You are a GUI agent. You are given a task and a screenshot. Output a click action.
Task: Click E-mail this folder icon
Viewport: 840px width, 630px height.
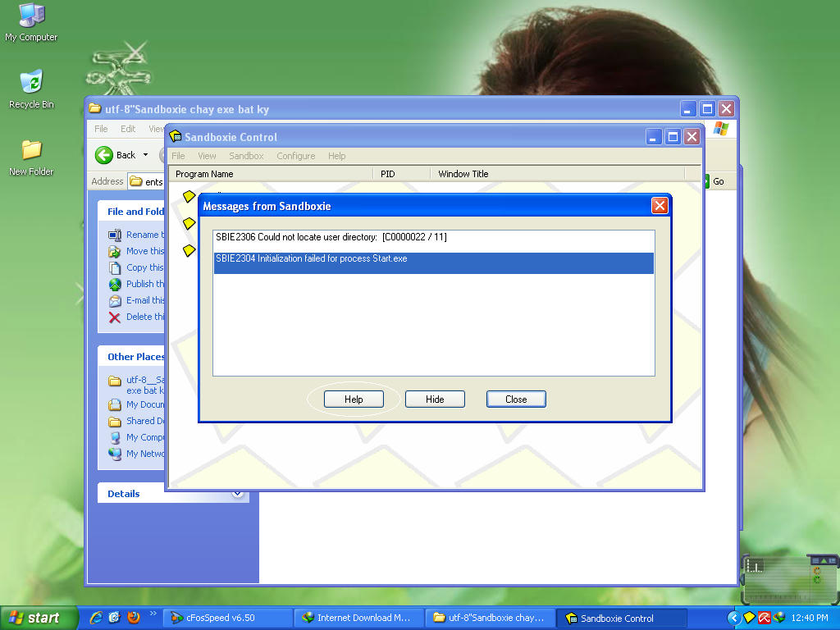(115, 300)
